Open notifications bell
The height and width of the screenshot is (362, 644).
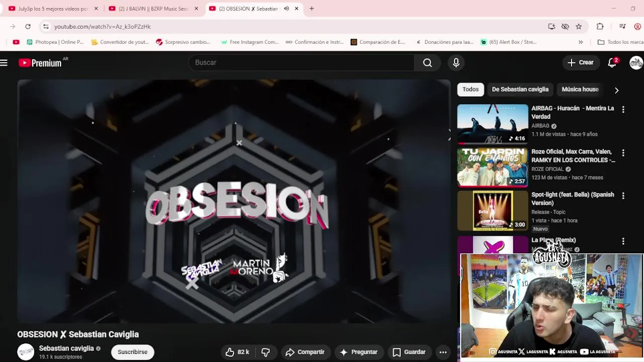point(612,62)
